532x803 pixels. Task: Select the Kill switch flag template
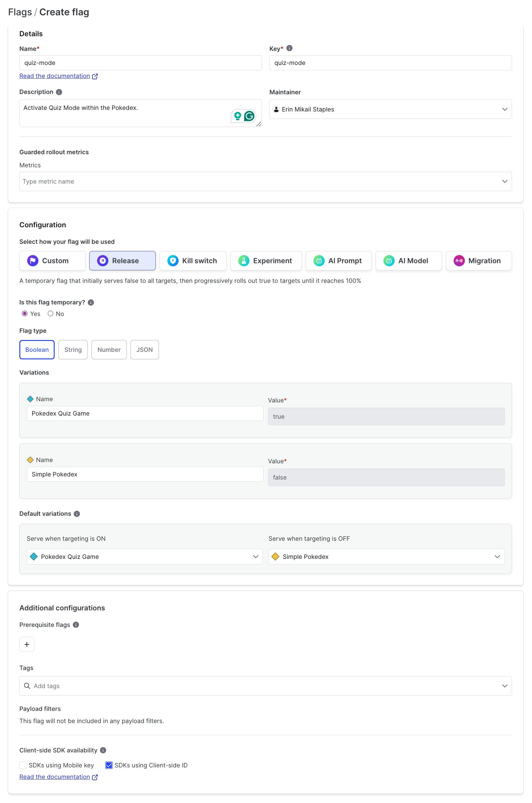click(193, 261)
